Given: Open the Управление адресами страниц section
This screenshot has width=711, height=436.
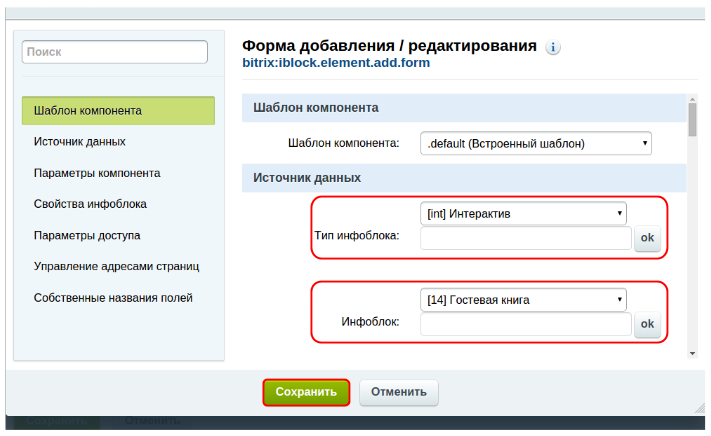Looking at the screenshot, I should [x=118, y=266].
